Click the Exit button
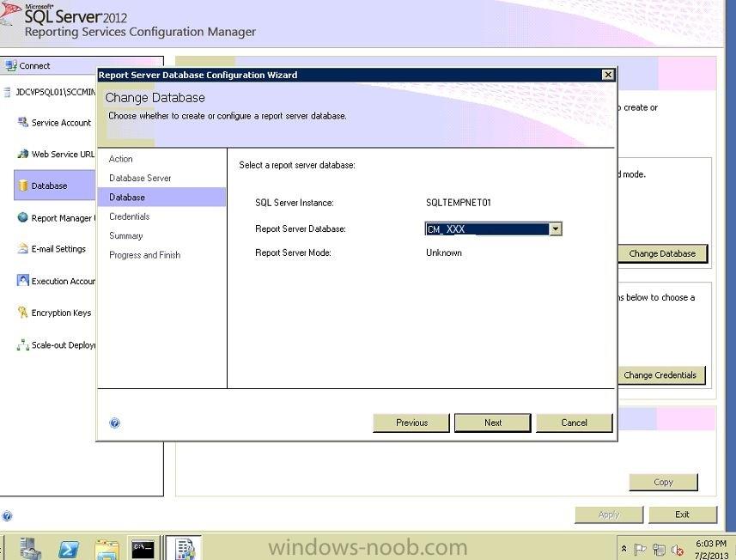Image resolution: width=736 pixels, height=560 pixels. click(x=683, y=514)
